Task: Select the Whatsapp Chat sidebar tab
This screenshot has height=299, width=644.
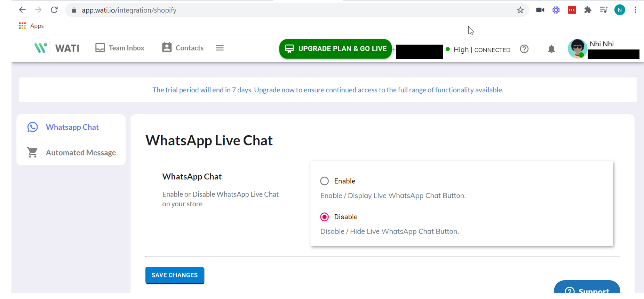Action: [71, 127]
